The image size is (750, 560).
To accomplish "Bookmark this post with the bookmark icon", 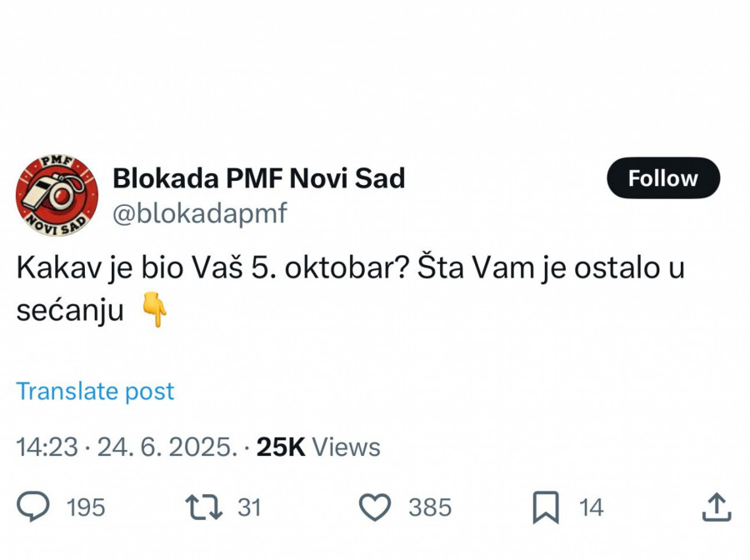I will click(x=545, y=507).
